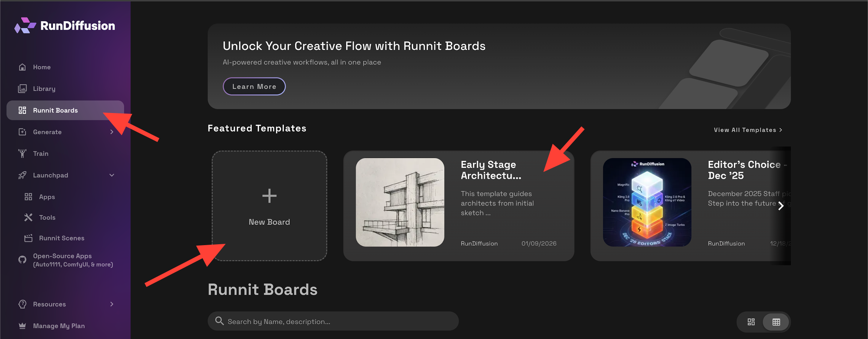This screenshot has height=339, width=868.
Task: Click View All Templates link
Action: pos(748,130)
